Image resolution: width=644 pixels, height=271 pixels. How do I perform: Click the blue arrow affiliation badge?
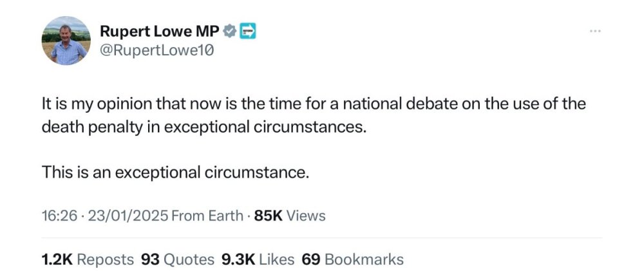point(247,30)
